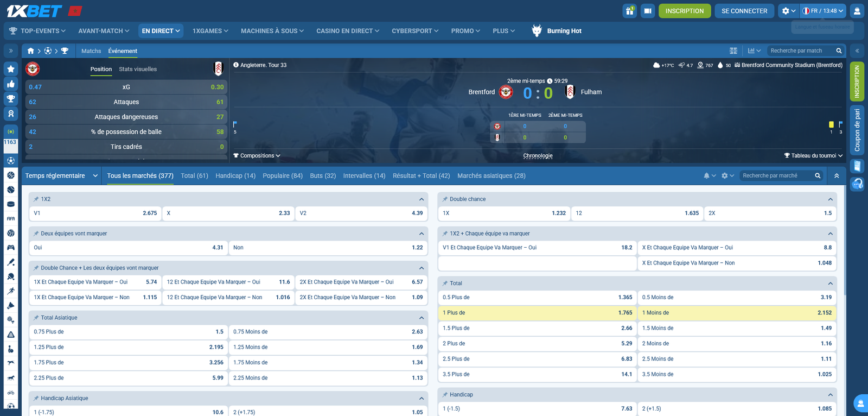This screenshot has width=868, height=416.
Task: Open the header settings gear dropdown
Action: pyautogui.click(x=788, y=11)
